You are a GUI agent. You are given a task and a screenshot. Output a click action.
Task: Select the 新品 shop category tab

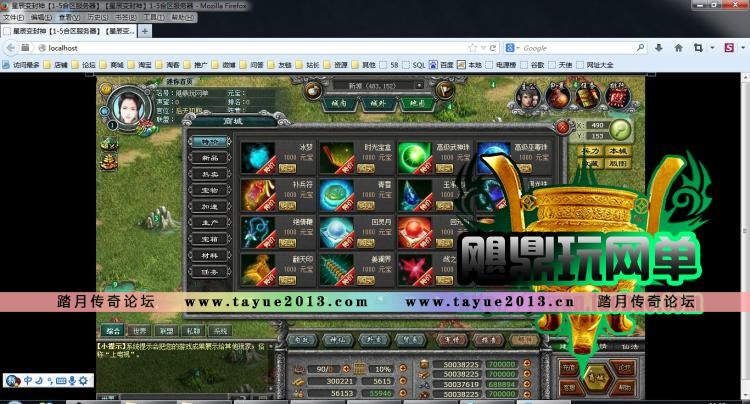click(x=210, y=158)
